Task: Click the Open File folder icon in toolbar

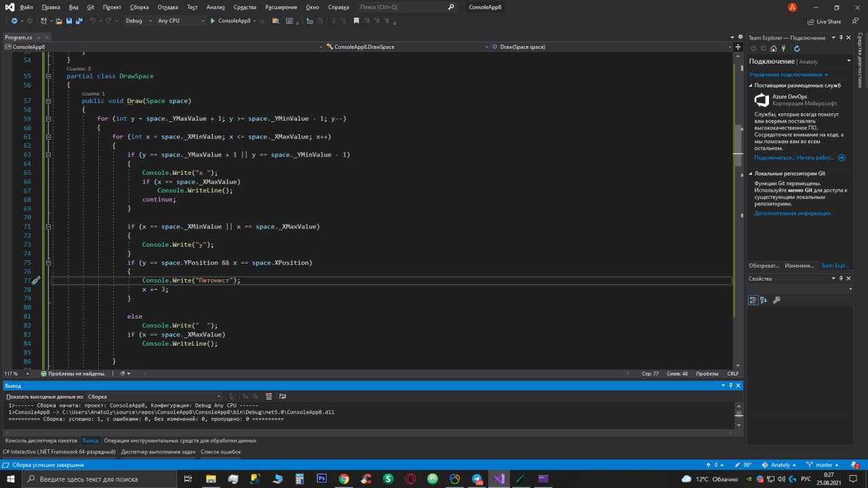Action: pos(59,21)
